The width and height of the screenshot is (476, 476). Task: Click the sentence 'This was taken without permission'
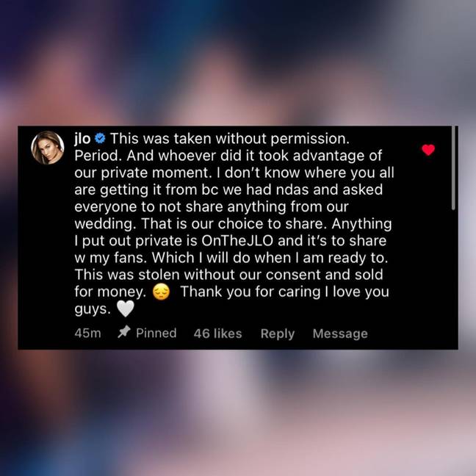(x=229, y=139)
